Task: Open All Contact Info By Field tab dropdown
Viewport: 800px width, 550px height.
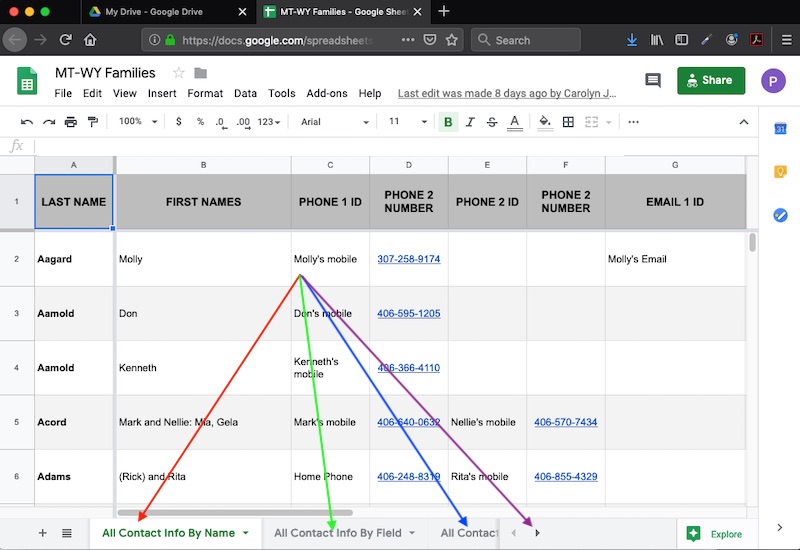Action: [x=412, y=533]
